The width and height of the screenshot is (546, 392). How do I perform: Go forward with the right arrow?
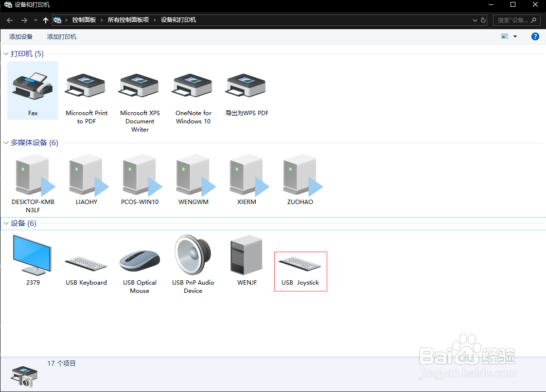(x=24, y=20)
